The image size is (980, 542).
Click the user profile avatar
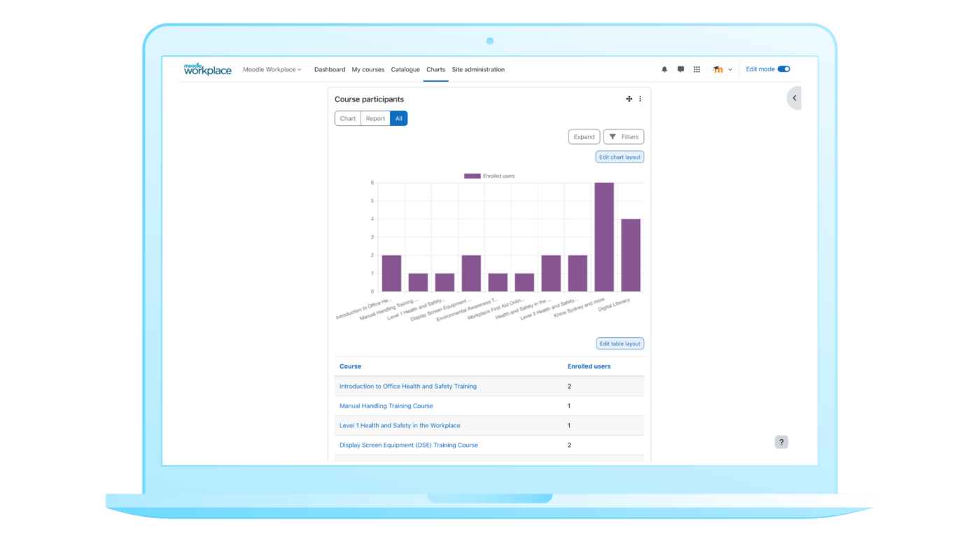pyautogui.click(x=717, y=69)
